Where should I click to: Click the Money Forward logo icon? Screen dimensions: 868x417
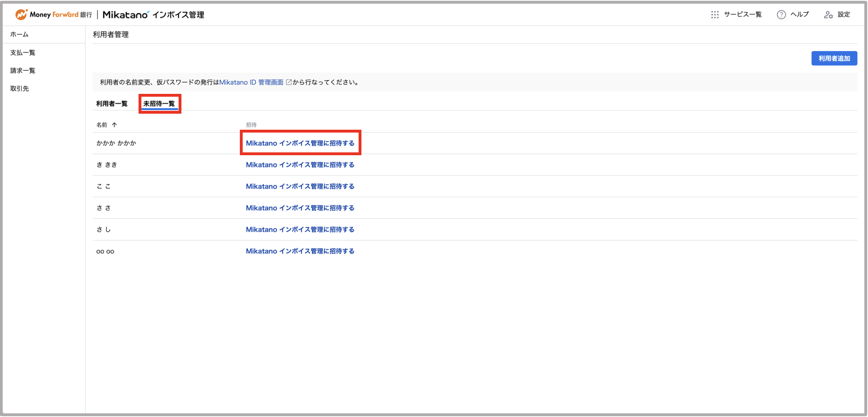click(x=21, y=15)
